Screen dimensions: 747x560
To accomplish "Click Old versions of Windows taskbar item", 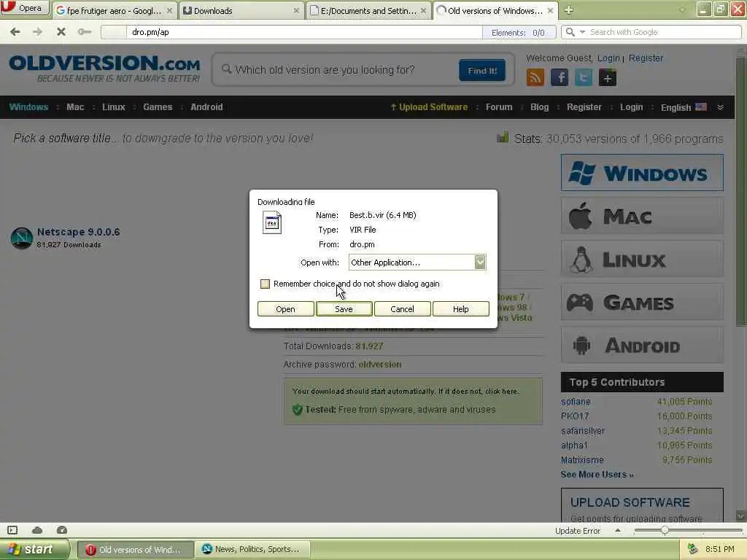I will point(135,549).
